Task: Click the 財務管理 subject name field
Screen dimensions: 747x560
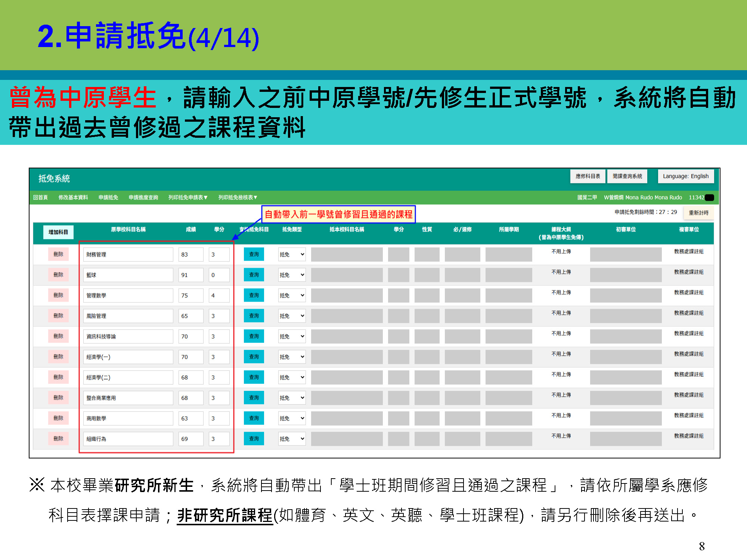Action: coord(128,255)
